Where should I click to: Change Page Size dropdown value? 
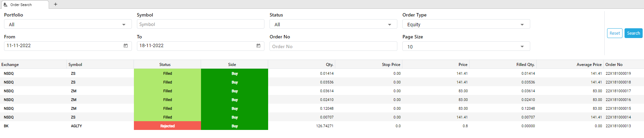click(x=466, y=46)
